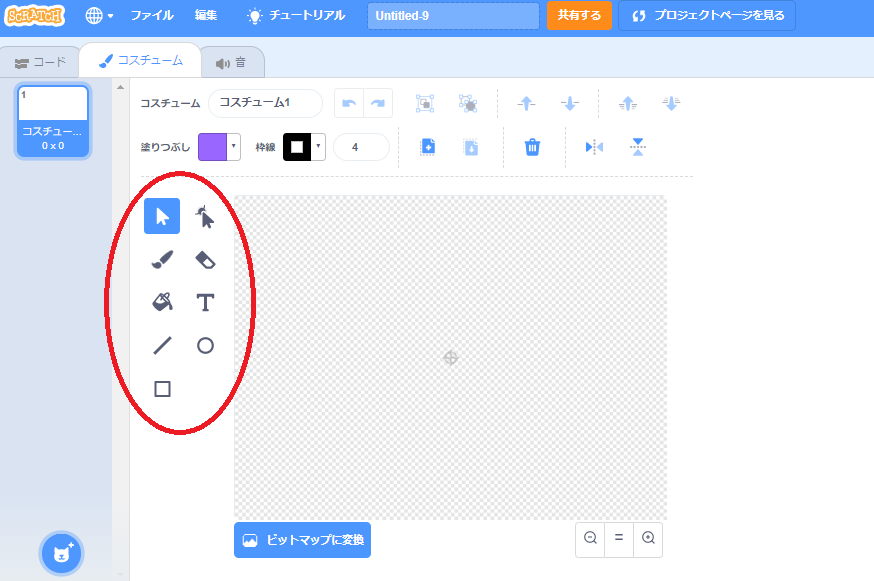This screenshot has height=581, width=874.
Task: Select the Reshape tool
Action: [205, 216]
